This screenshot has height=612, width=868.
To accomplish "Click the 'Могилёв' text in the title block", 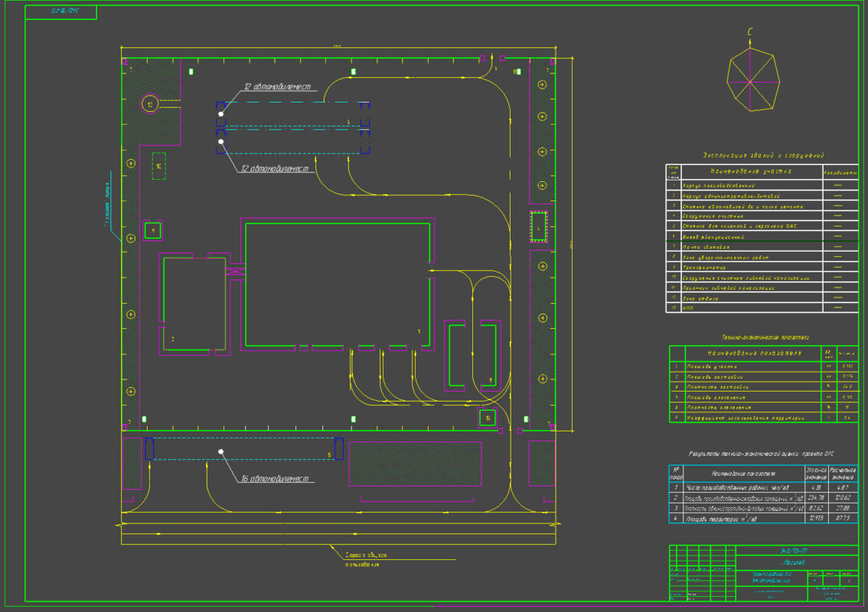I will tap(792, 563).
